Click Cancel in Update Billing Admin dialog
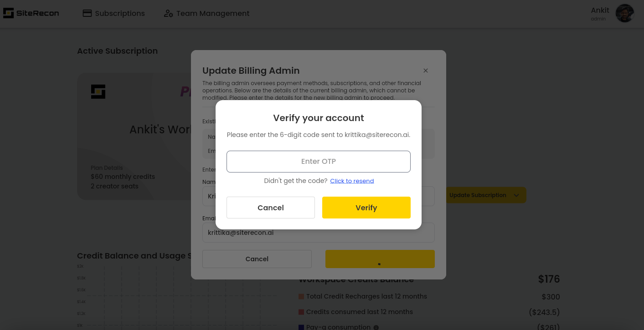644x330 pixels. (x=257, y=259)
